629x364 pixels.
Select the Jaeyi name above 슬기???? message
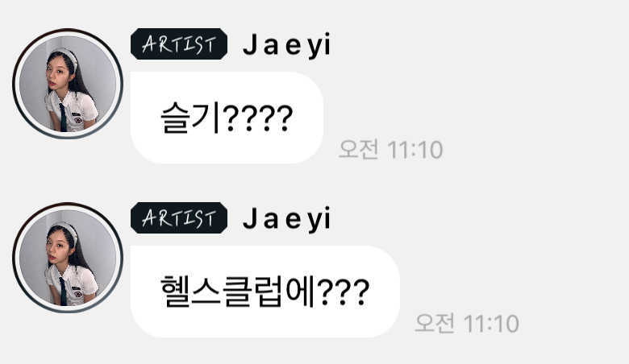pyautogui.click(x=286, y=45)
